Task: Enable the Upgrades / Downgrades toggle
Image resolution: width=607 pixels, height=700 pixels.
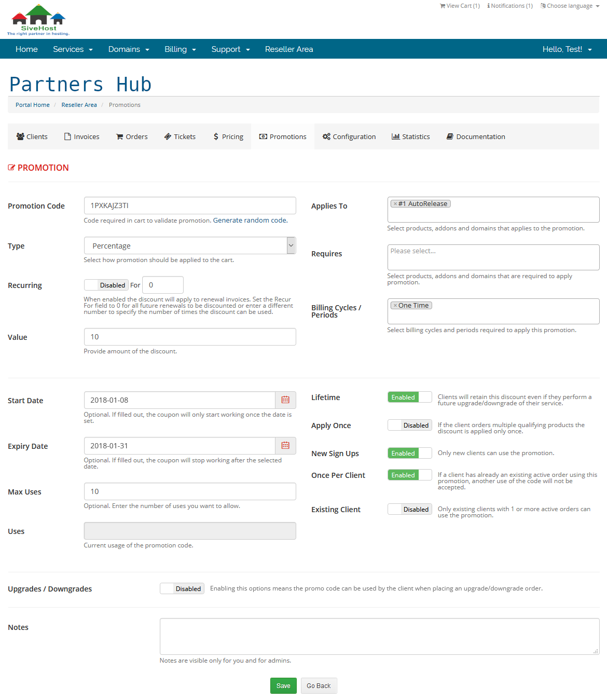Action: (182, 589)
